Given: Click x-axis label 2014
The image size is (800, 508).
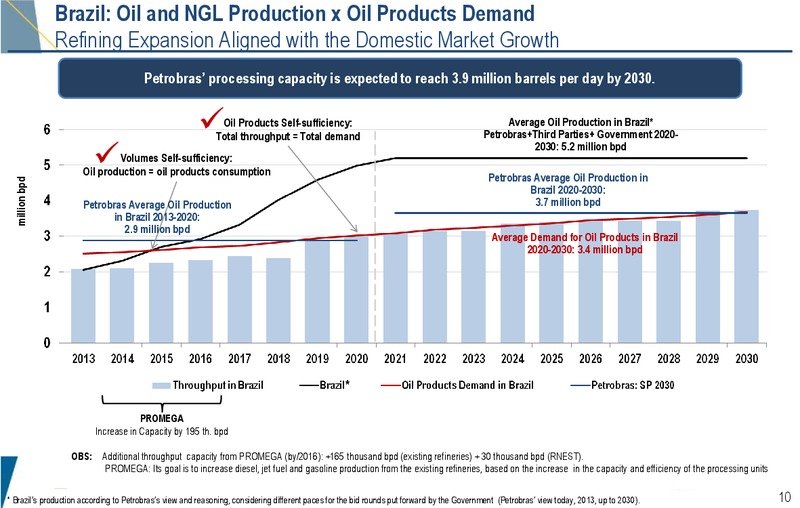Looking at the screenshot, I should (x=122, y=359).
